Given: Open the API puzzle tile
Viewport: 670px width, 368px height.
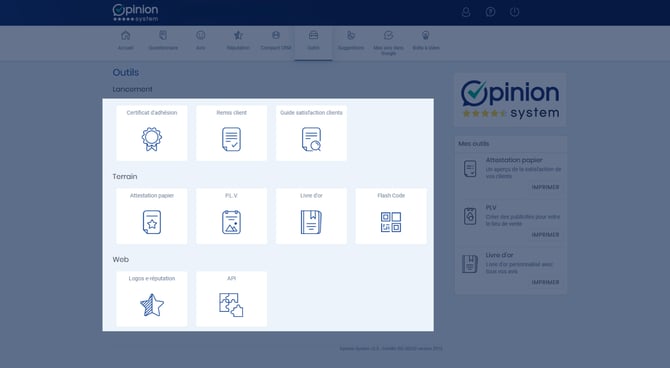Looking at the screenshot, I should point(232,299).
